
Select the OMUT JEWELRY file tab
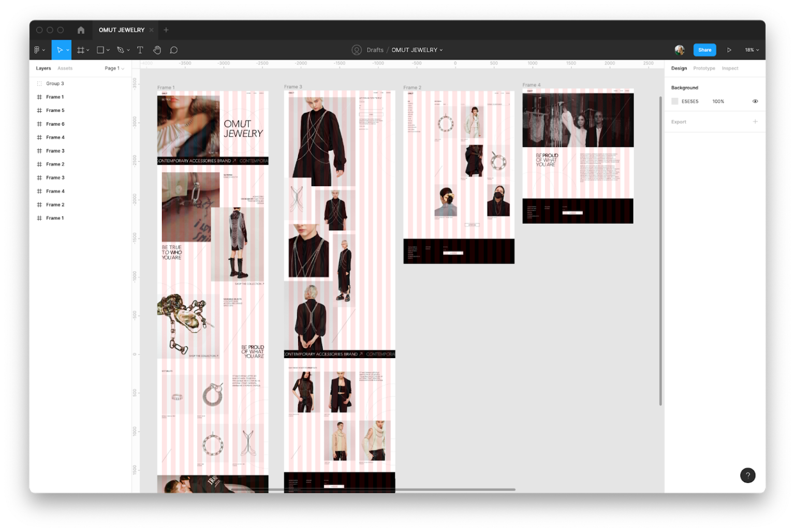click(122, 30)
